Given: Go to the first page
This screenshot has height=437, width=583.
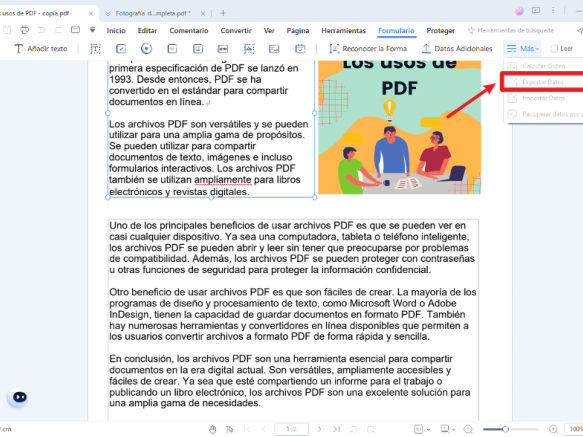Looking at the screenshot, I should click(x=247, y=430).
